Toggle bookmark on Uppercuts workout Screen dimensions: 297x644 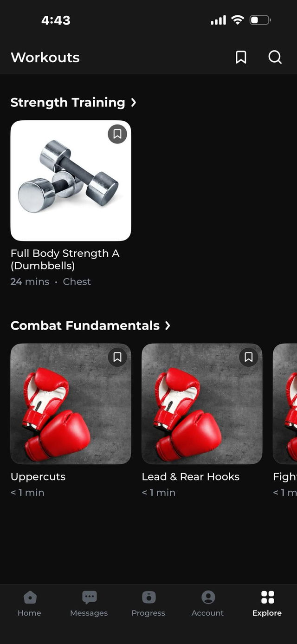117,357
